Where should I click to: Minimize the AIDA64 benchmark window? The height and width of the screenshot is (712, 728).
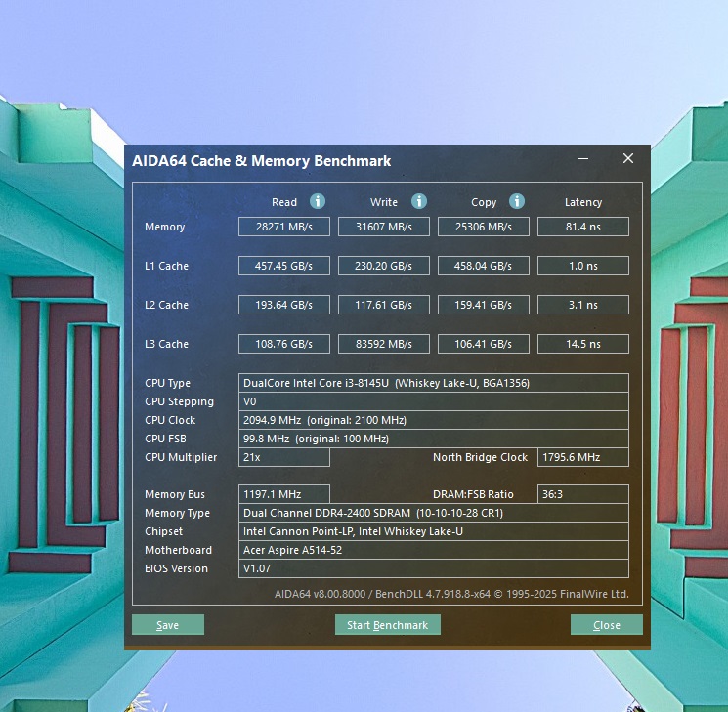coord(583,159)
